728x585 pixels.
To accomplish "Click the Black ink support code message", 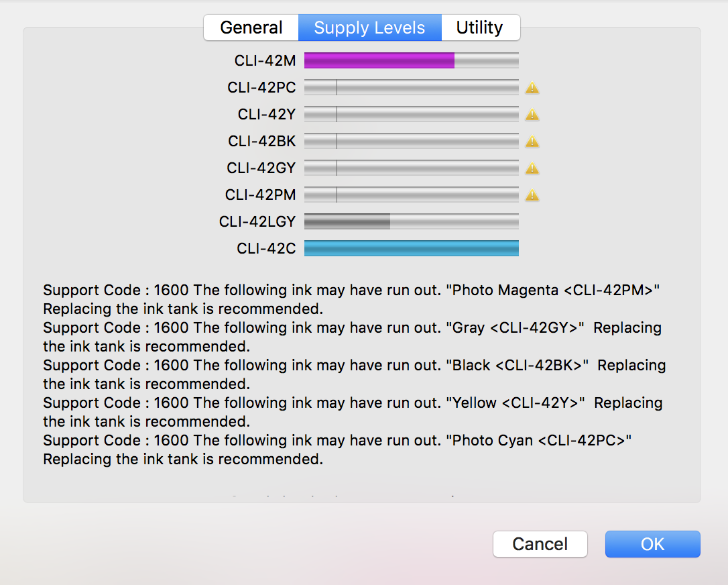I will (x=354, y=375).
